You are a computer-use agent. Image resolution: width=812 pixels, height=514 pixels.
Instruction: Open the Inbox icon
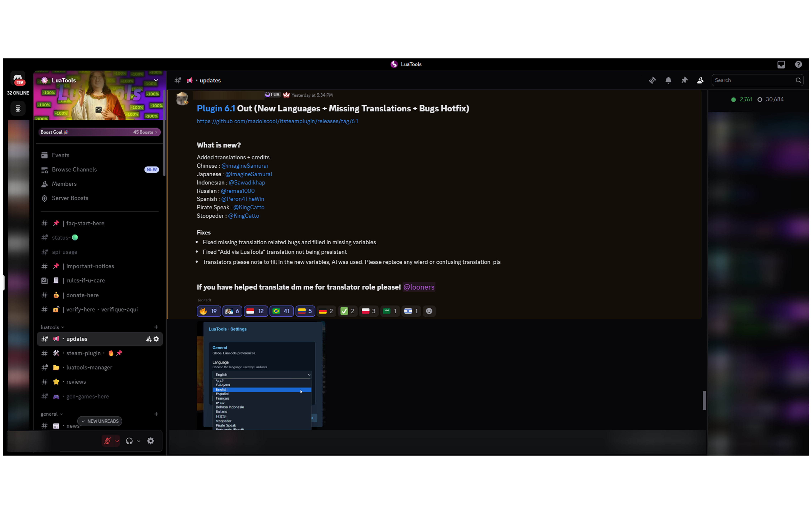(x=781, y=64)
